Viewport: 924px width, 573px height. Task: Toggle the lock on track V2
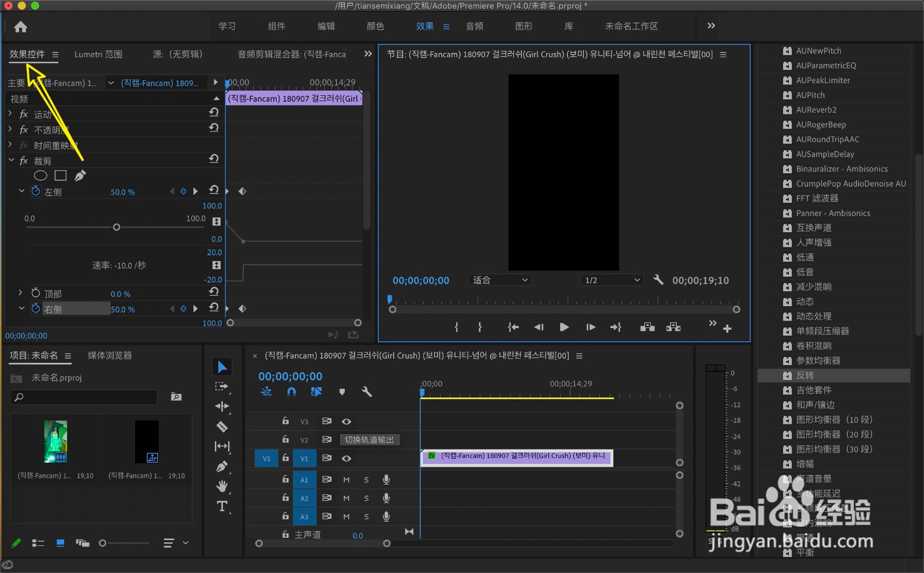pos(285,440)
